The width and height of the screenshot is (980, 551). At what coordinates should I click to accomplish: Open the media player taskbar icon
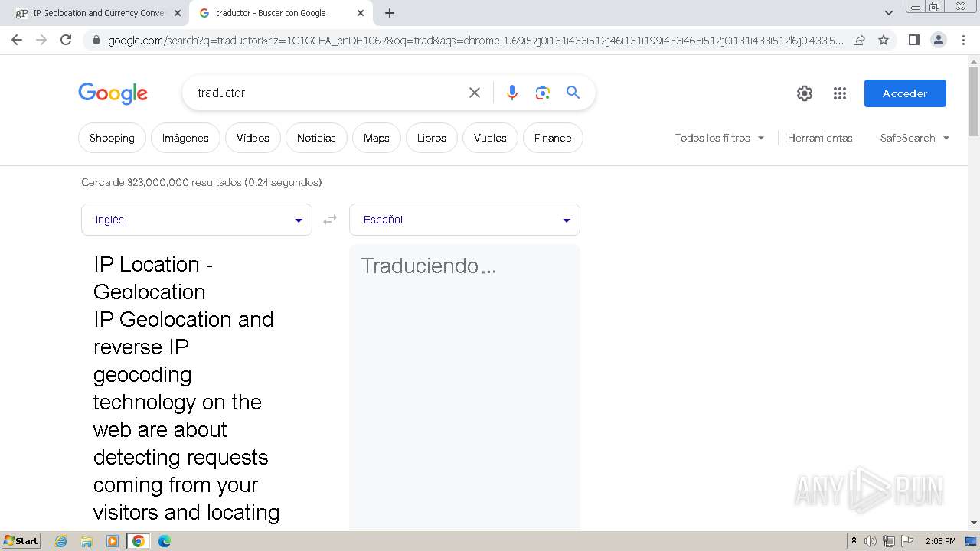(113, 541)
